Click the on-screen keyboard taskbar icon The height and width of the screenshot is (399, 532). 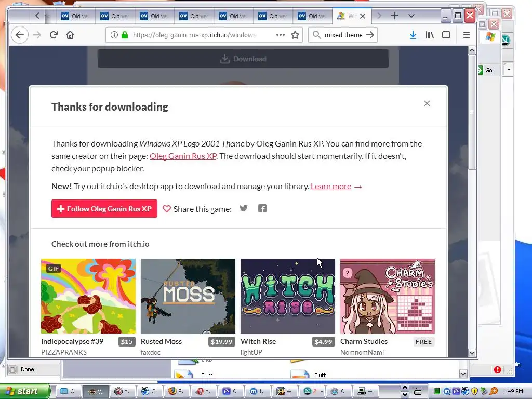click(418, 392)
